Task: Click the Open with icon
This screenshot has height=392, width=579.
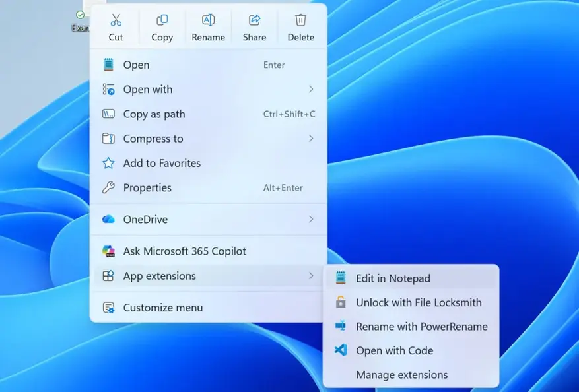Action: 108,89
